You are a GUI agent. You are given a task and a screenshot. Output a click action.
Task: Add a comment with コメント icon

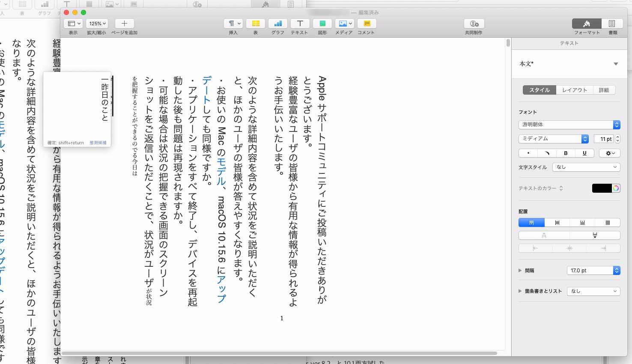(367, 24)
